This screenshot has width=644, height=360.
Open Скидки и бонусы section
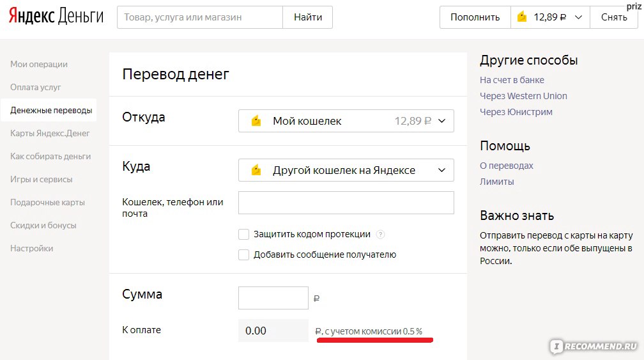pyautogui.click(x=43, y=225)
